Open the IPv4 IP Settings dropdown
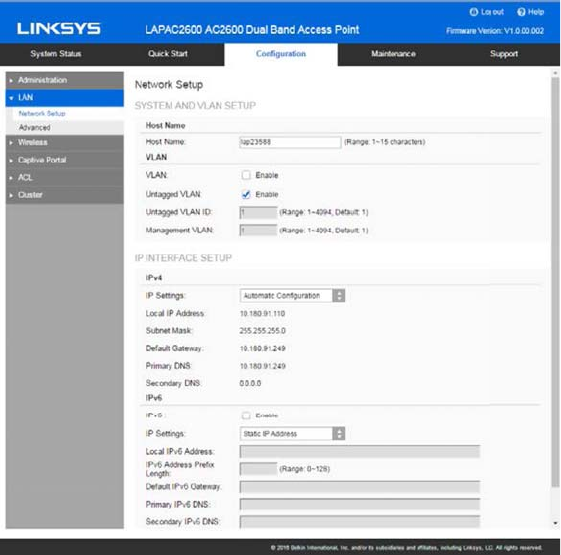561x555 pixels. (x=292, y=296)
